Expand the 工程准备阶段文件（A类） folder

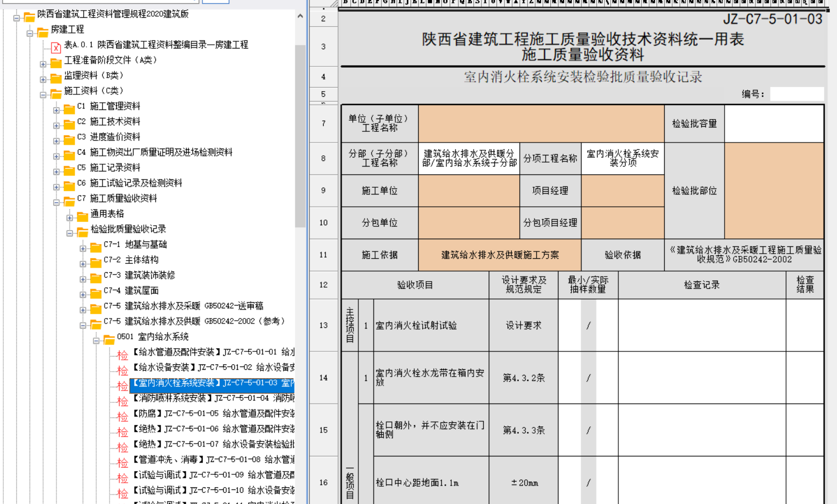tap(43, 64)
